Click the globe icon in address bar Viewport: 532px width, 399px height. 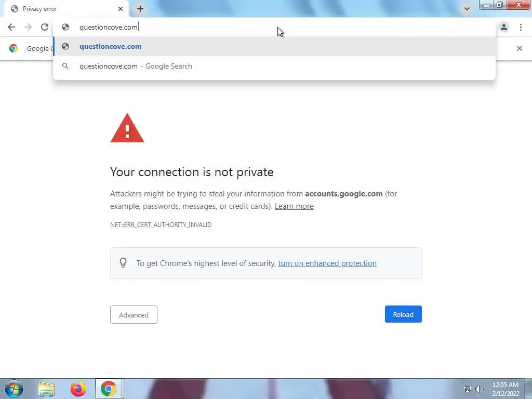point(65,27)
